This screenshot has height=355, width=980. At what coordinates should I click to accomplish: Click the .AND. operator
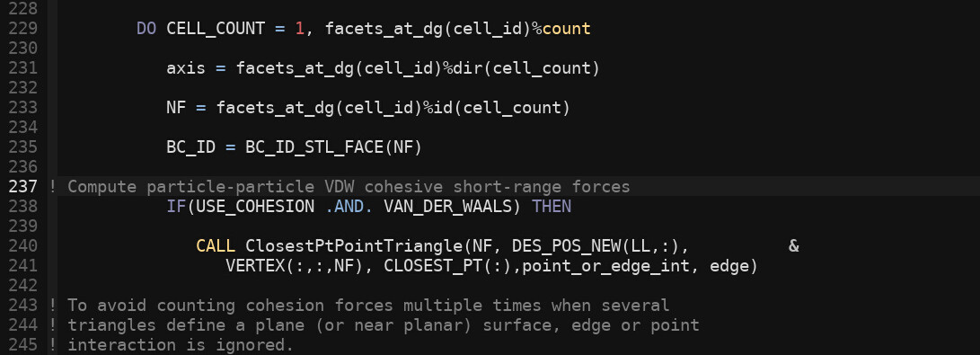pos(349,206)
